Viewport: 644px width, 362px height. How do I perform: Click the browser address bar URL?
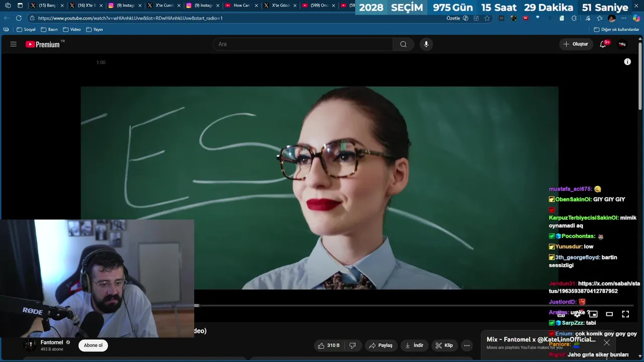(x=130, y=18)
